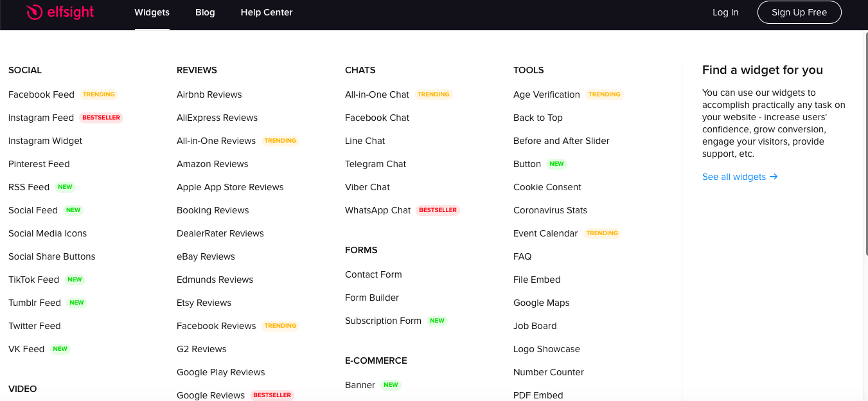
Task: Open Subscription Form widget
Action: click(383, 321)
